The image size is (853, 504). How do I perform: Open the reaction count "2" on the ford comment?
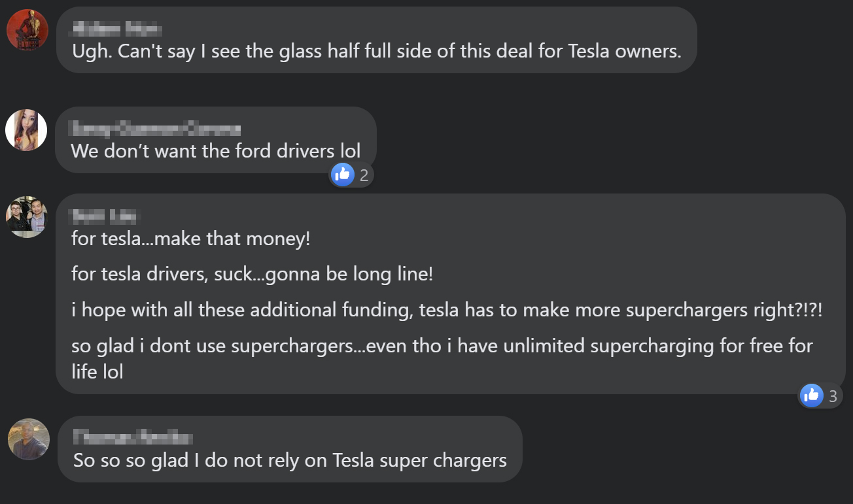pyautogui.click(x=364, y=175)
